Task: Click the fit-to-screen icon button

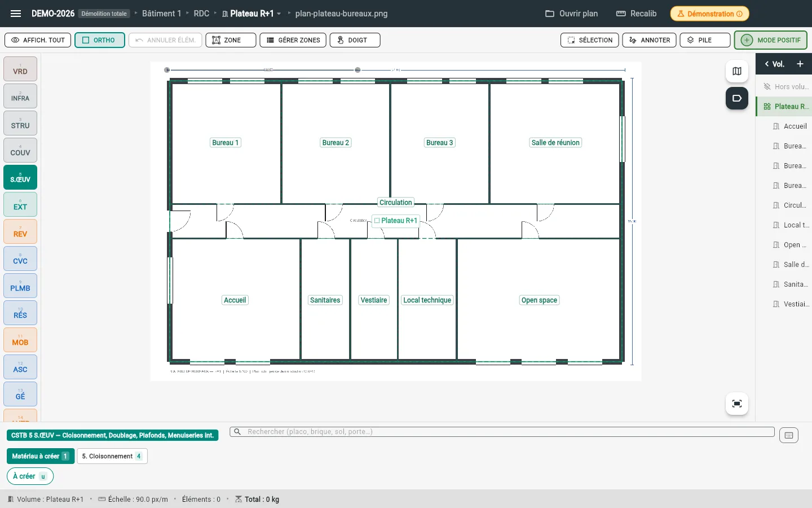Action: (737, 404)
